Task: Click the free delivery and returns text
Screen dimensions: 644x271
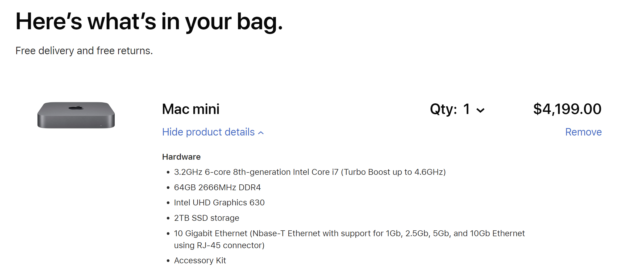Action: point(84,51)
